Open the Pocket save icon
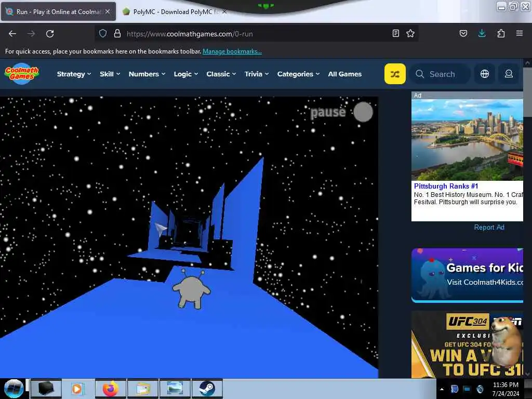Viewport: 532px width, 399px height. (463, 33)
